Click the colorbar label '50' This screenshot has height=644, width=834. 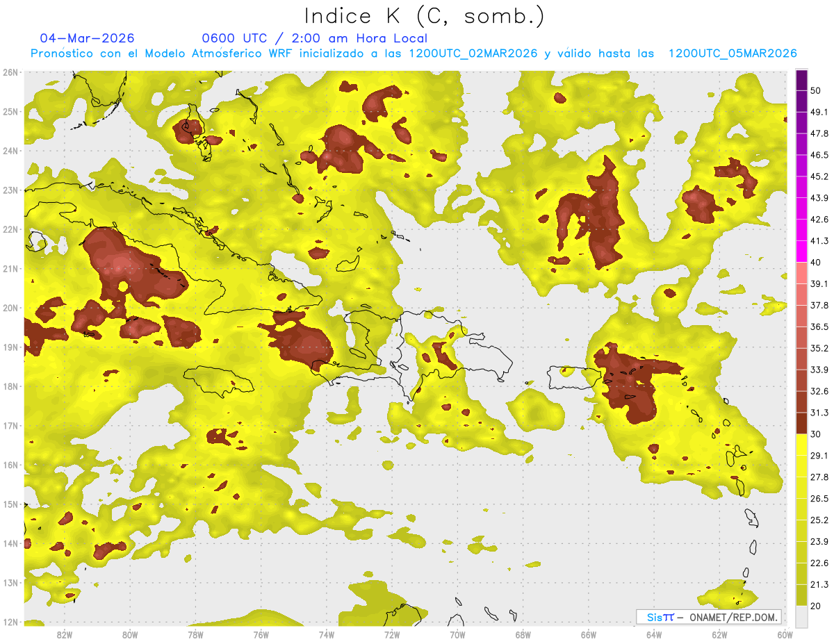click(816, 90)
